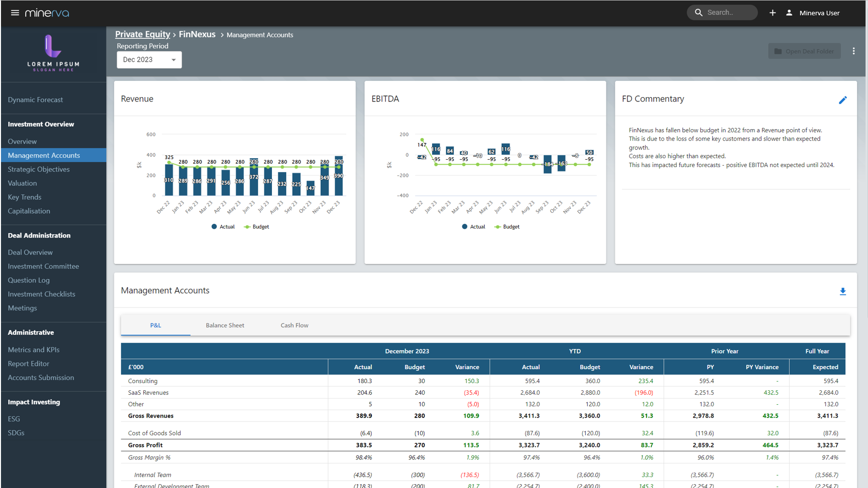Click the Open Deal Folder button
Screen dimensions: 868x488
click(x=804, y=51)
